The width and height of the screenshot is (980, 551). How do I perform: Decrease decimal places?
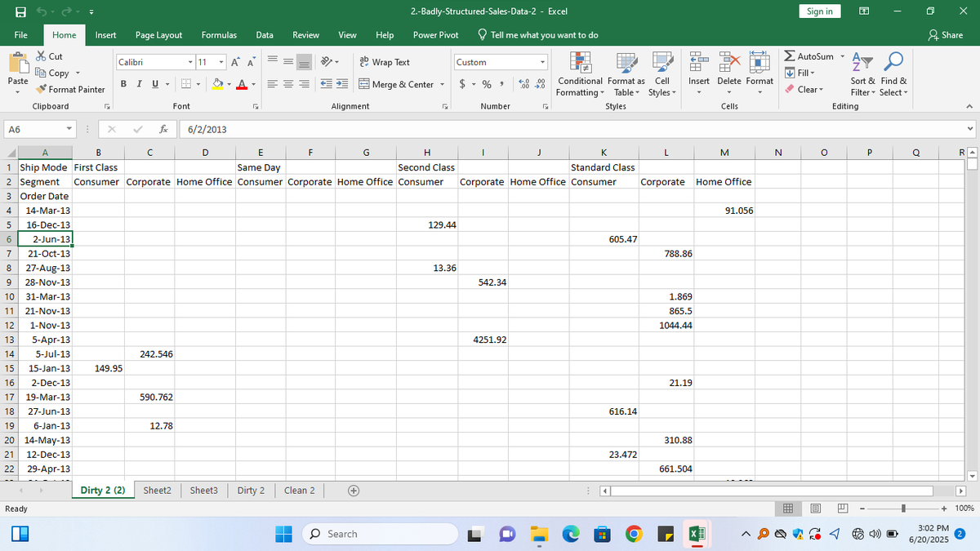[x=541, y=85]
